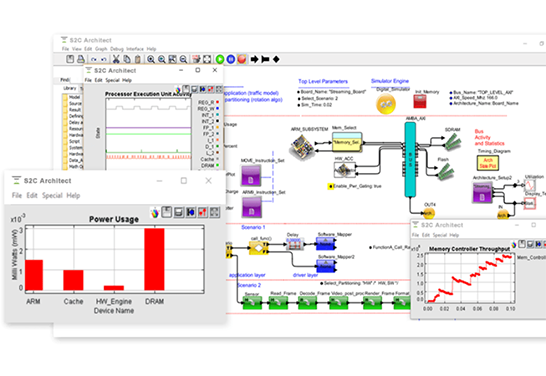Click the Zoom Out magnifier icon

[184, 59]
